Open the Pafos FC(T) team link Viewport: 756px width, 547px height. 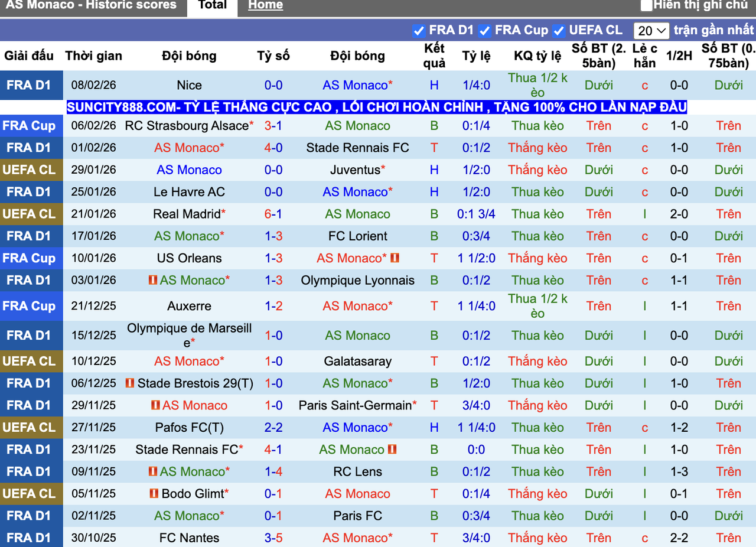189,428
